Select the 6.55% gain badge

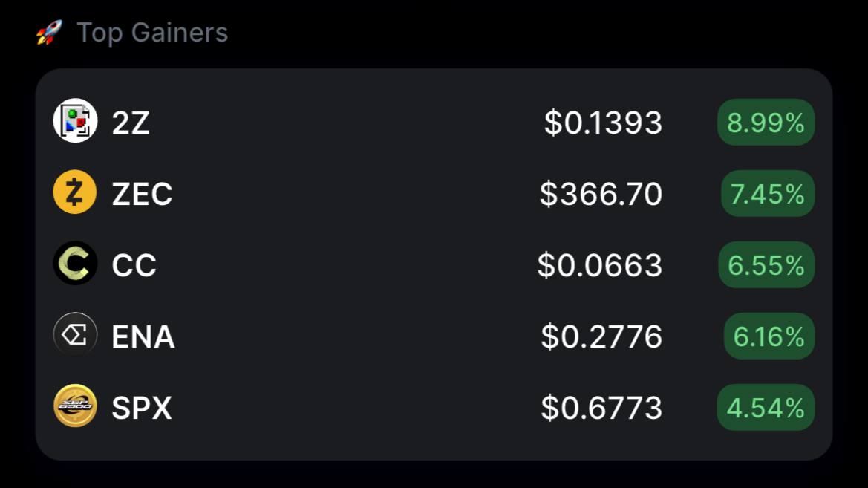[x=766, y=264]
